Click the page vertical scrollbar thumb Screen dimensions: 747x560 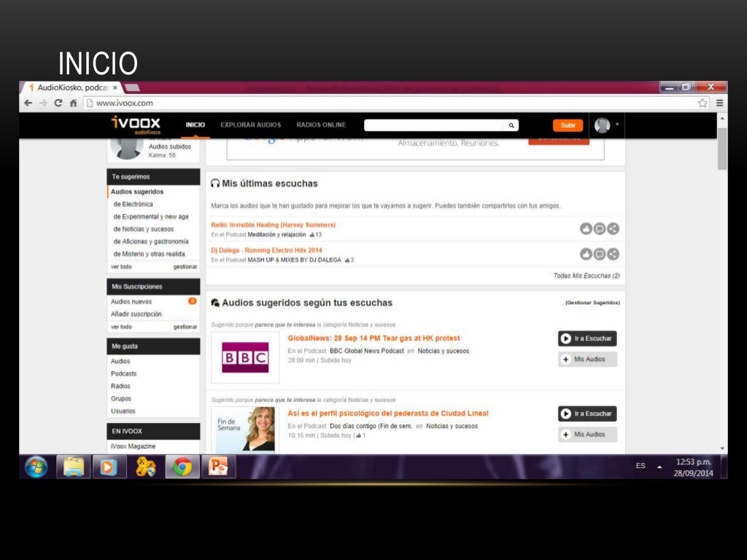[722, 149]
